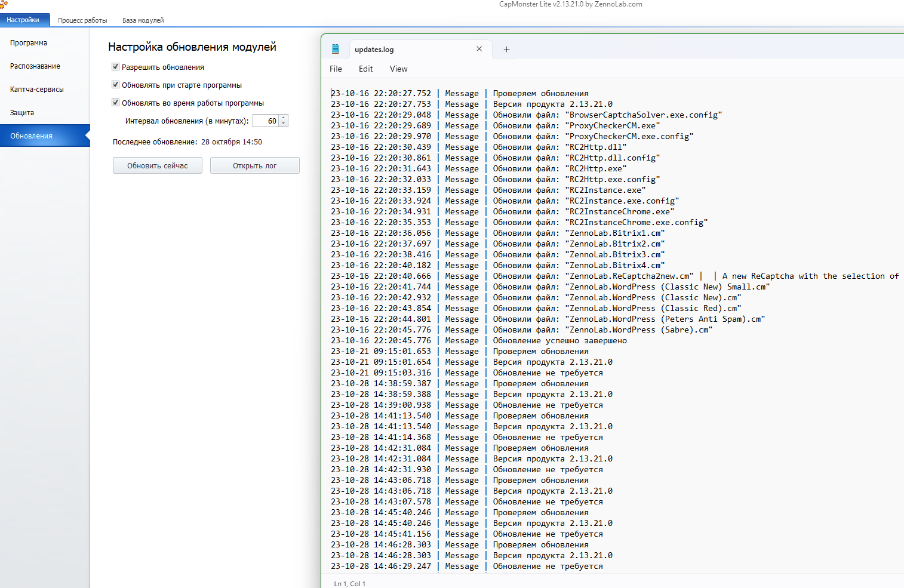This screenshot has width=904, height=588.
Task: Add a new Notepad tab with plus
Action: (x=506, y=50)
